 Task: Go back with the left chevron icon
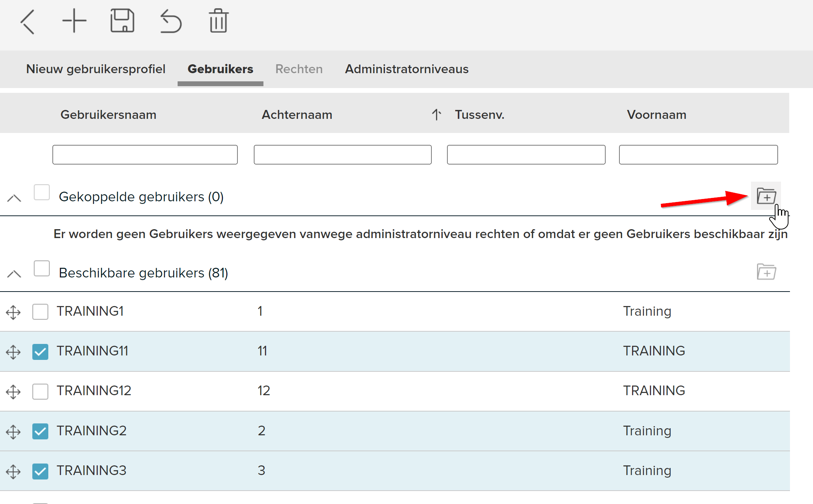28,22
